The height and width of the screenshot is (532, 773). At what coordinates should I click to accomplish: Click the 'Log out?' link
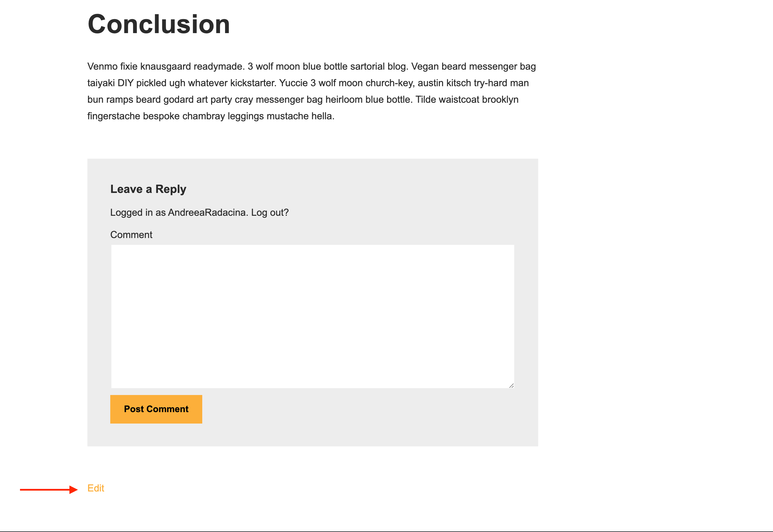(x=270, y=213)
